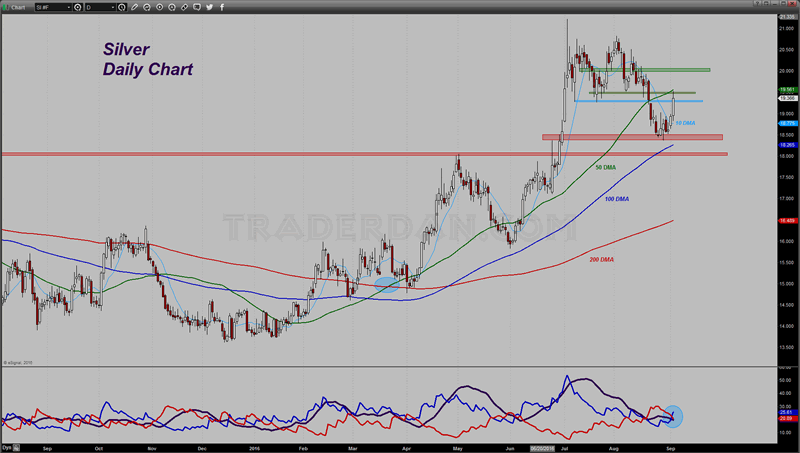Click the dark blue 18.265 price marker

[787, 145]
